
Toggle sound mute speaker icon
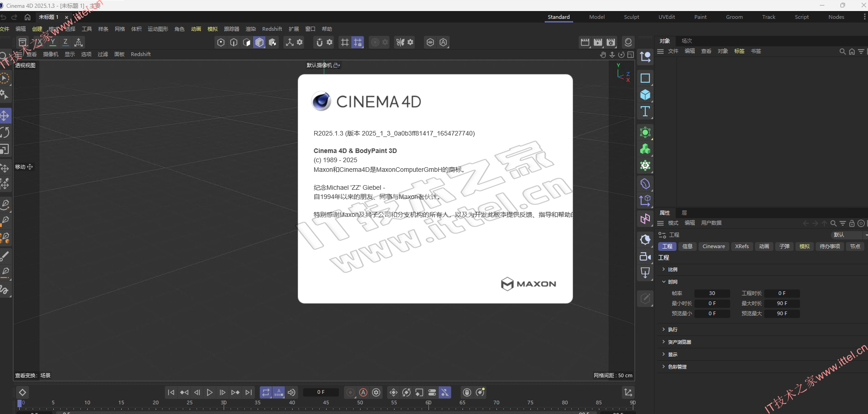pos(292,392)
